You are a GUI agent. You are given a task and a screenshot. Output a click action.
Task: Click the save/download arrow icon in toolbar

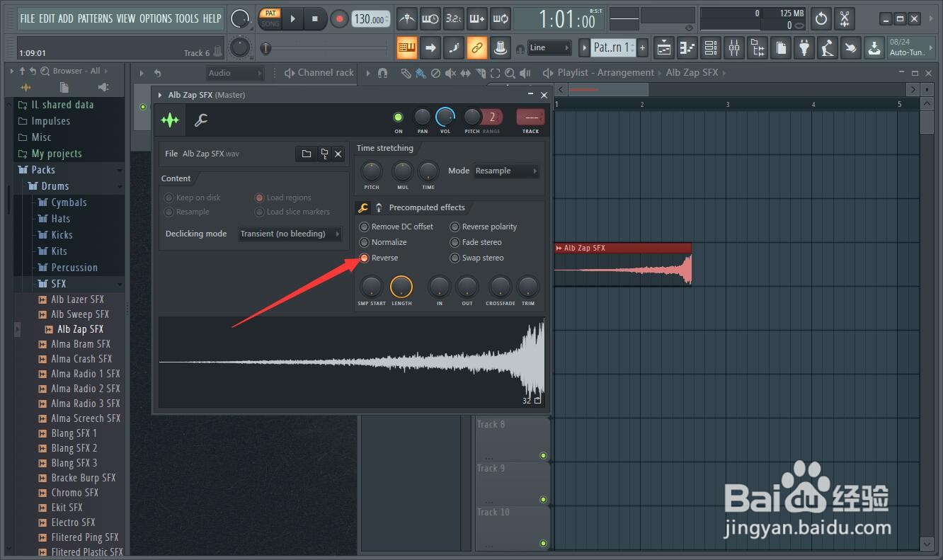coord(875,48)
